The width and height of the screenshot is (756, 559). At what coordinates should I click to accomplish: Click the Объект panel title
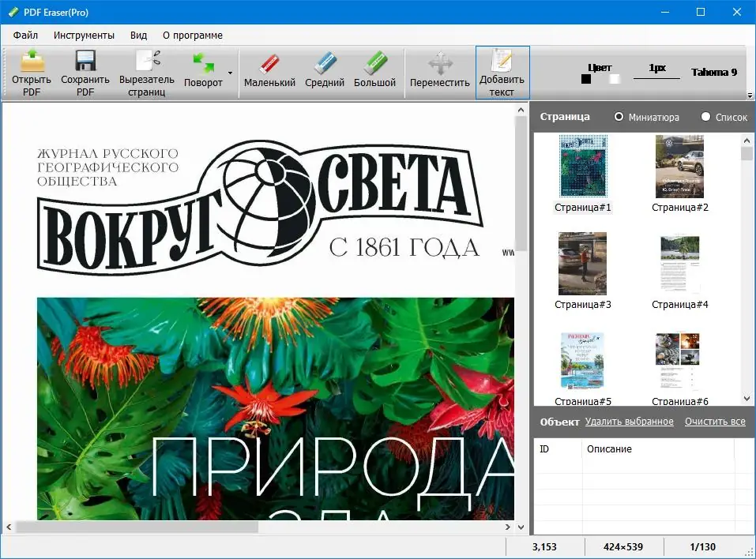559,422
